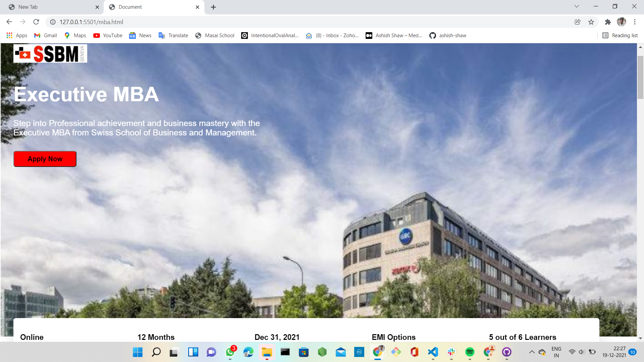The width and height of the screenshot is (644, 362).
Task: Open the Extensions puzzle icon
Action: [608, 22]
